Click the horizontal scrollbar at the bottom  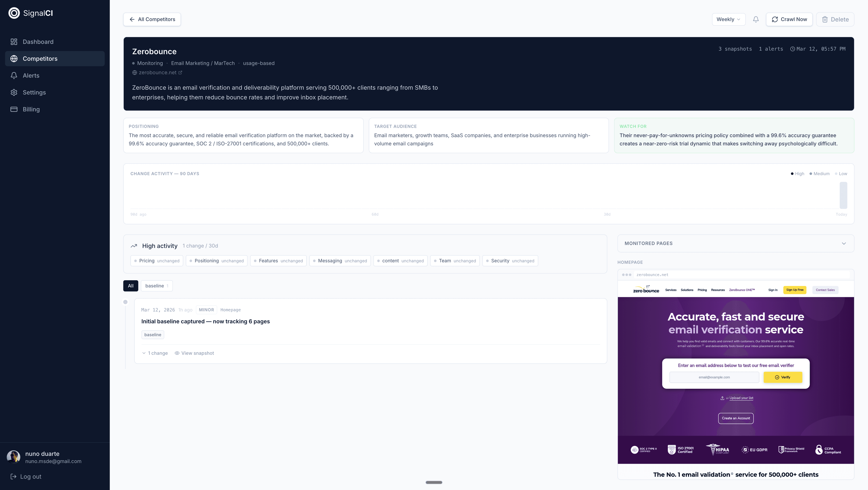(434, 482)
